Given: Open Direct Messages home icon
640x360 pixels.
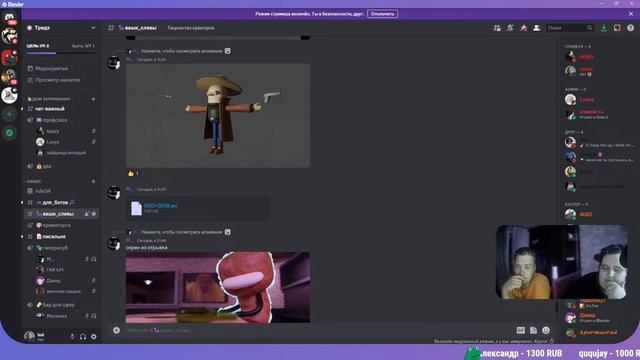Looking at the screenshot, I should 9,18.
